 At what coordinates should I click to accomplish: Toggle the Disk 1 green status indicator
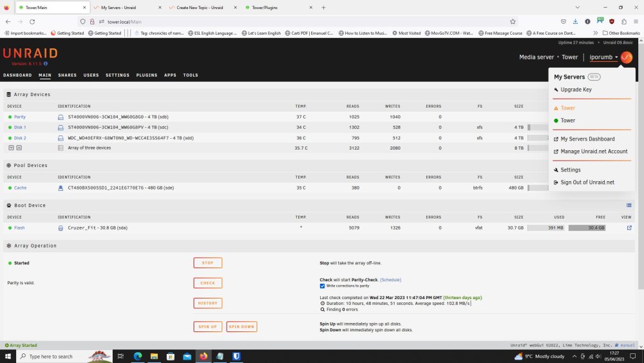10,128
